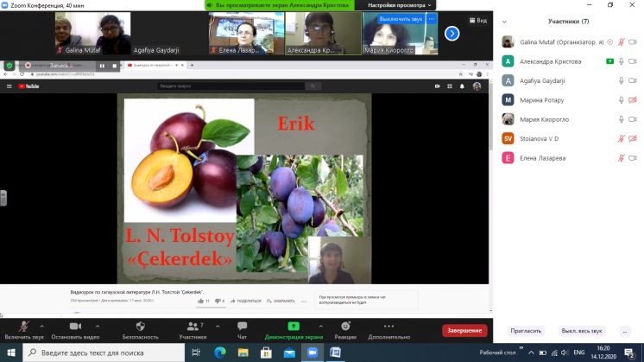The width and height of the screenshot is (644, 362).
Task: Stop camera via Остановить видео
Action: click(75, 330)
